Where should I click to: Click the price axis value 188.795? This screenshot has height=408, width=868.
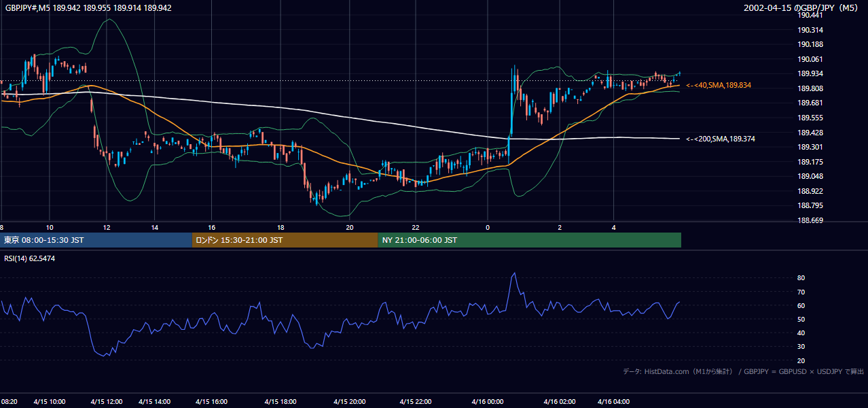click(x=812, y=205)
